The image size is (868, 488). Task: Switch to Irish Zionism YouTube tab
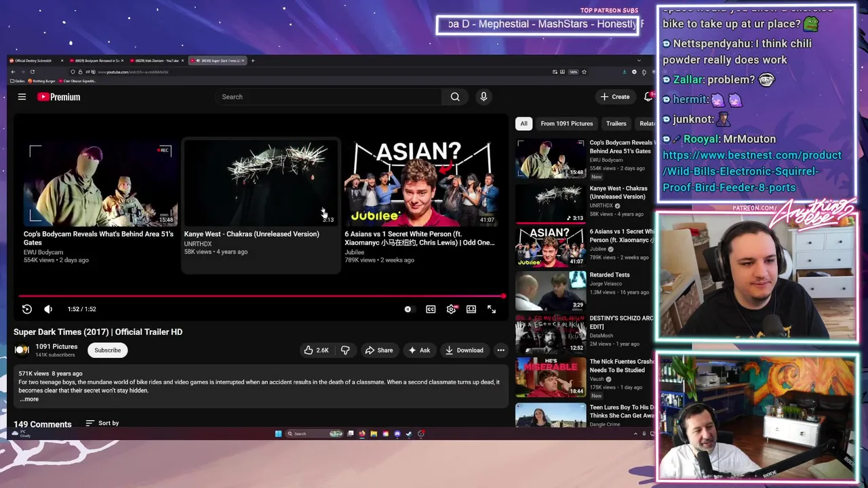157,61
